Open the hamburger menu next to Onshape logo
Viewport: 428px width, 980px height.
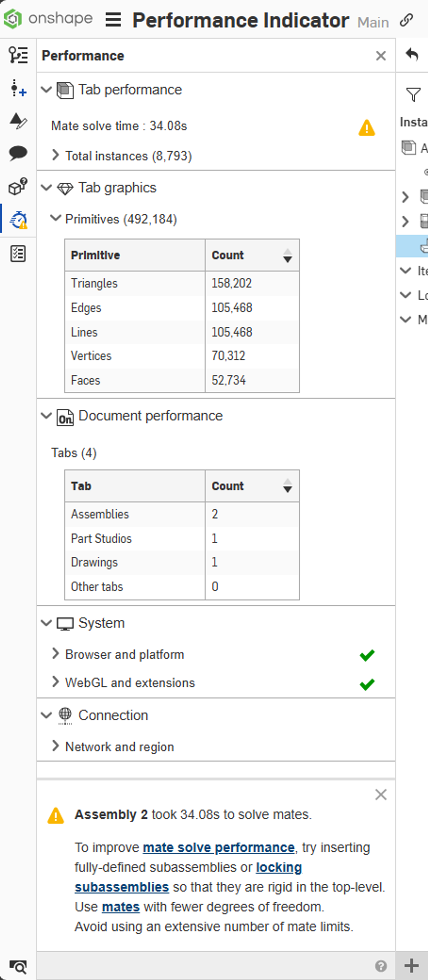(x=113, y=20)
